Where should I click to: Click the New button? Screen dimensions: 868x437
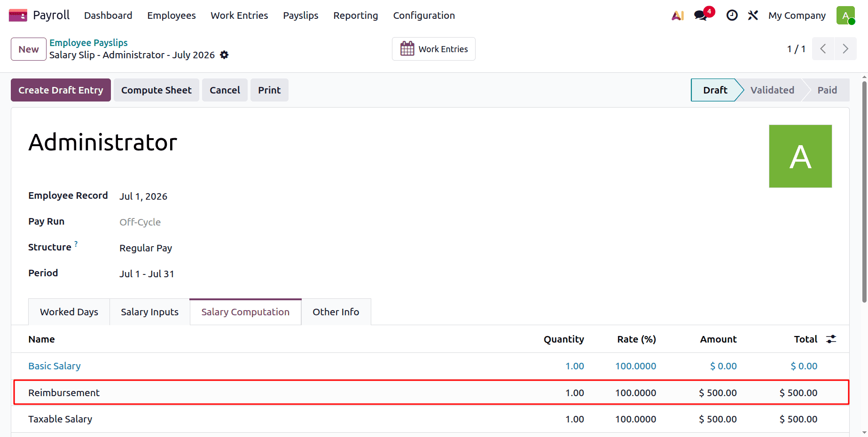pyautogui.click(x=29, y=49)
